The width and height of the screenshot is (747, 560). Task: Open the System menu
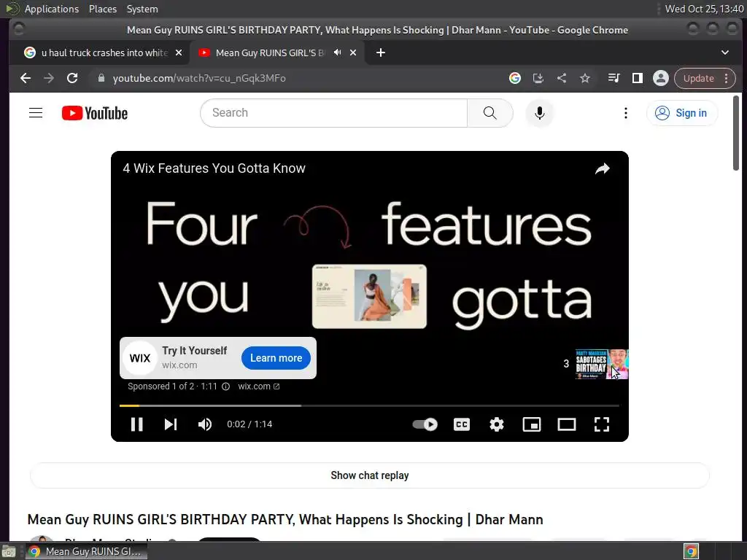(x=142, y=9)
